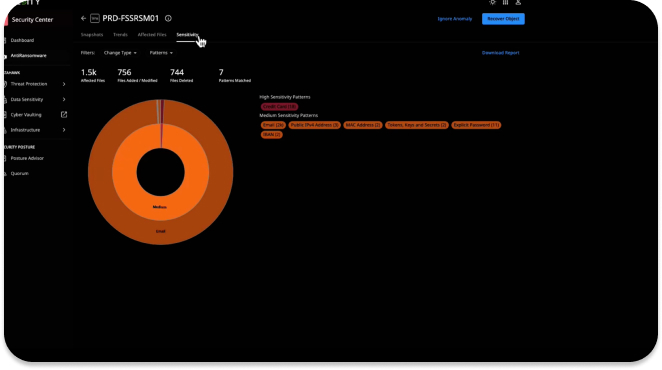The width and height of the screenshot is (662, 370).
Task: Click the Medium inner ring of donut chart
Action: tap(160, 207)
